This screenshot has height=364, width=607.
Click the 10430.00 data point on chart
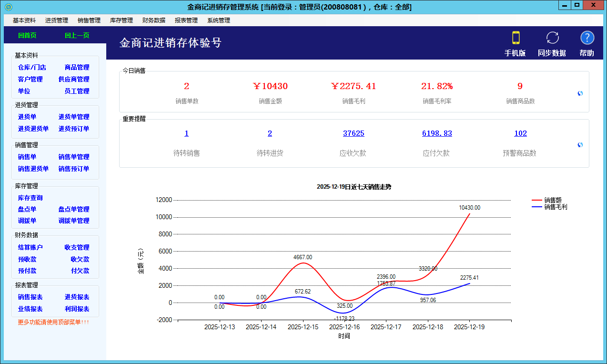click(470, 214)
